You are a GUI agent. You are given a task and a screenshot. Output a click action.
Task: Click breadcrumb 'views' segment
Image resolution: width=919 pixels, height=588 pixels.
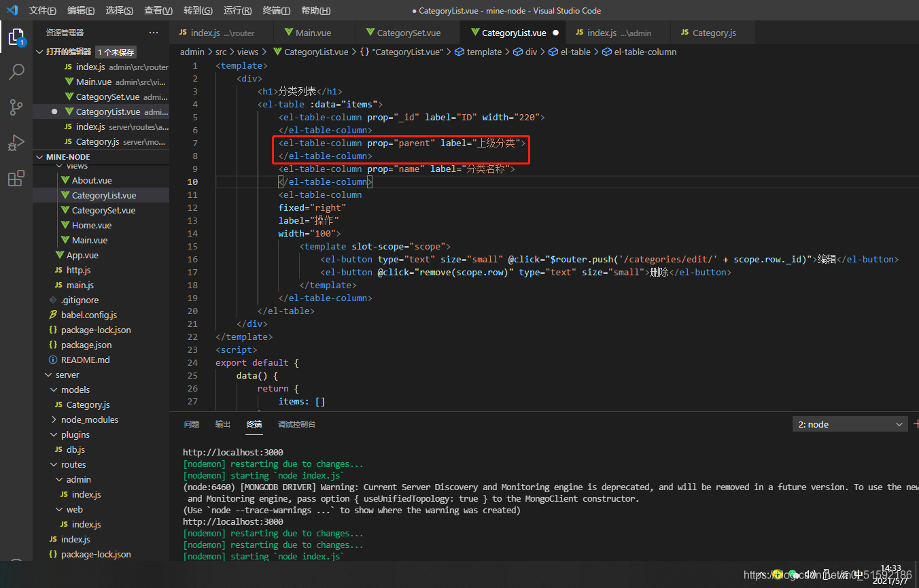pyautogui.click(x=247, y=52)
